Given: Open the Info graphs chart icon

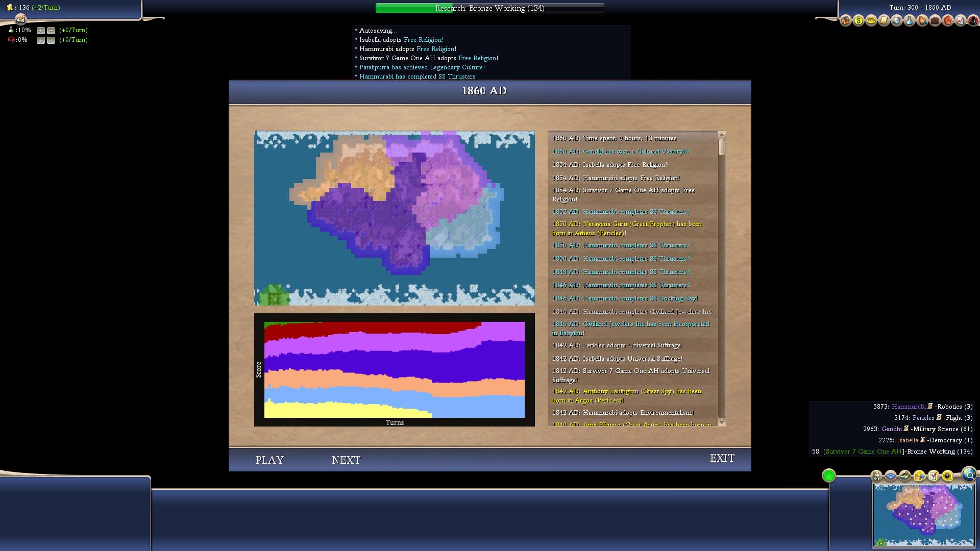Looking at the screenshot, I should point(961,20).
